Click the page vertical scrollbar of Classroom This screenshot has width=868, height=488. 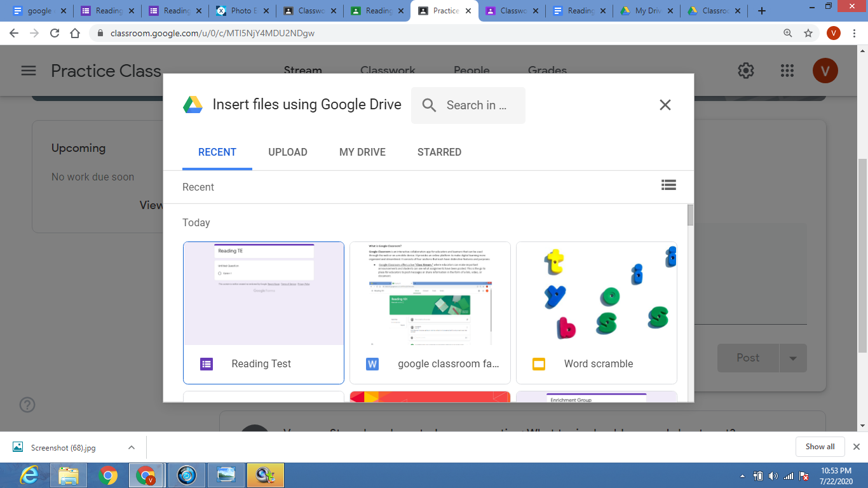tap(863, 254)
